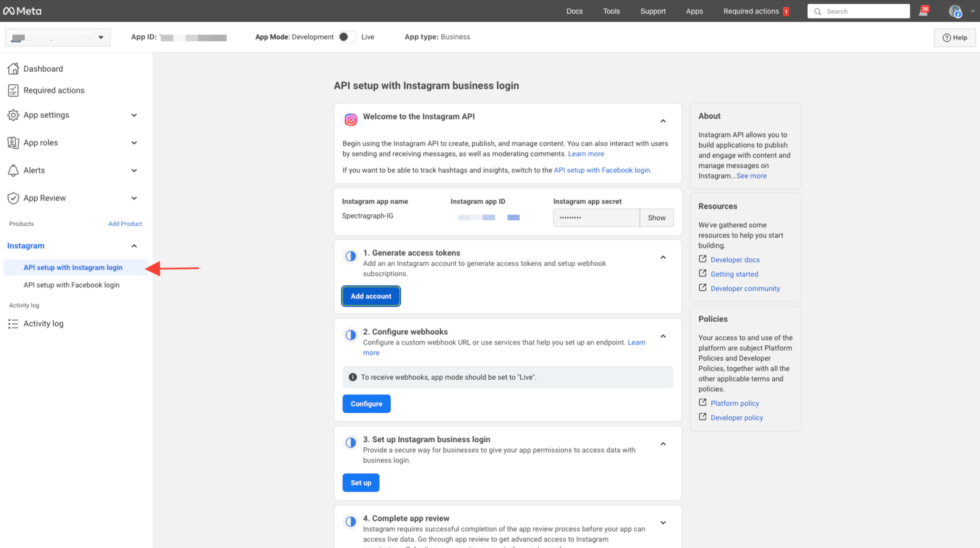Select API setup with Instagram login
Viewport: 980px width, 548px height.
73,268
